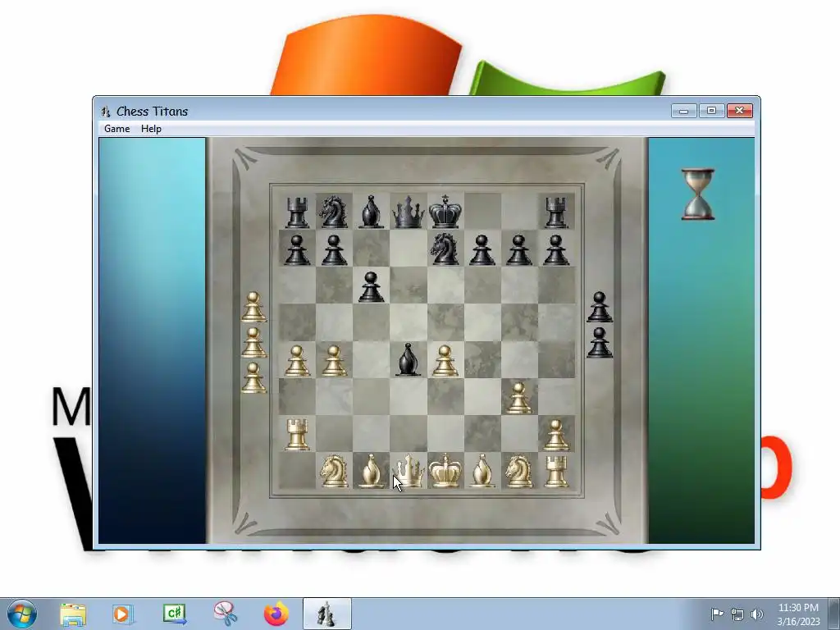Select the white queen on d1
Image resolution: width=840 pixels, height=630 pixels.
pos(409,471)
